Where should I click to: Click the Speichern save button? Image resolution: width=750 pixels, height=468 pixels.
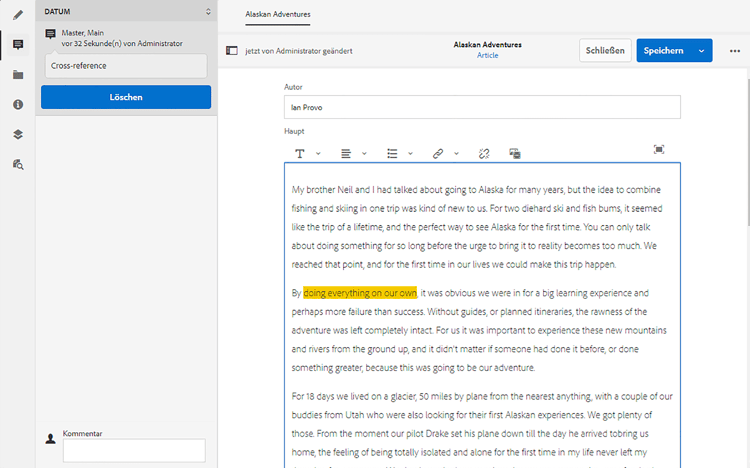[x=663, y=51]
